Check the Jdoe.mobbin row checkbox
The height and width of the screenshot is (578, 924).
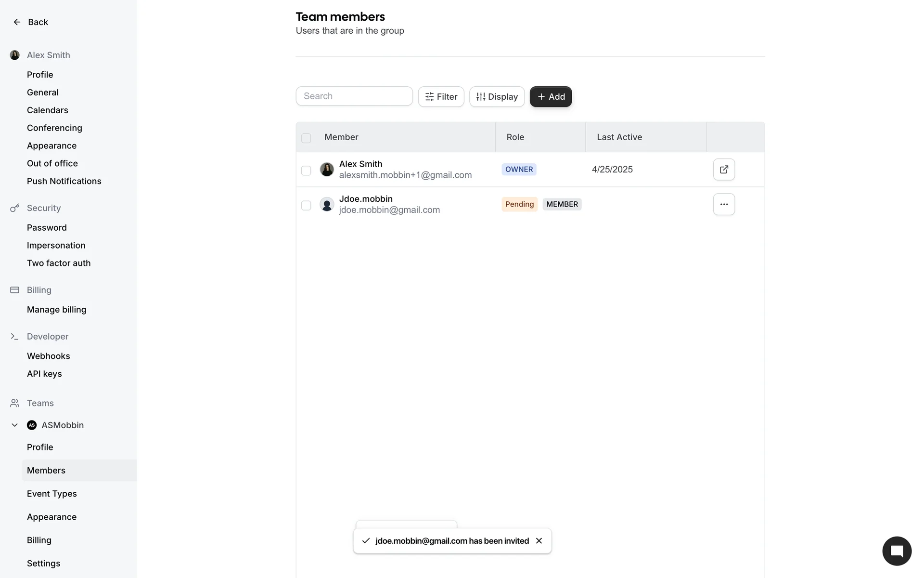pyautogui.click(x=306, y=206)
